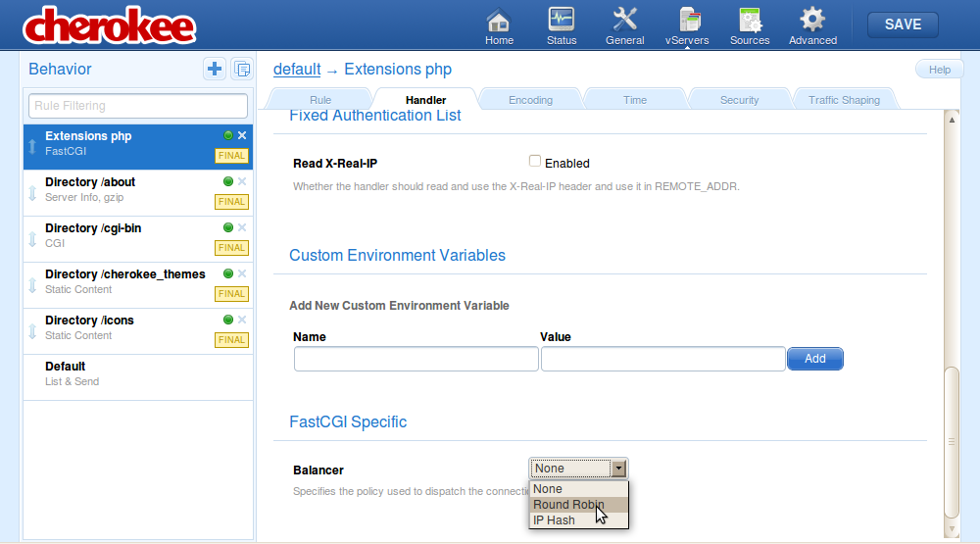Focus the environment variable Value field
Screen dimensions: 980x544
[663, 359]
